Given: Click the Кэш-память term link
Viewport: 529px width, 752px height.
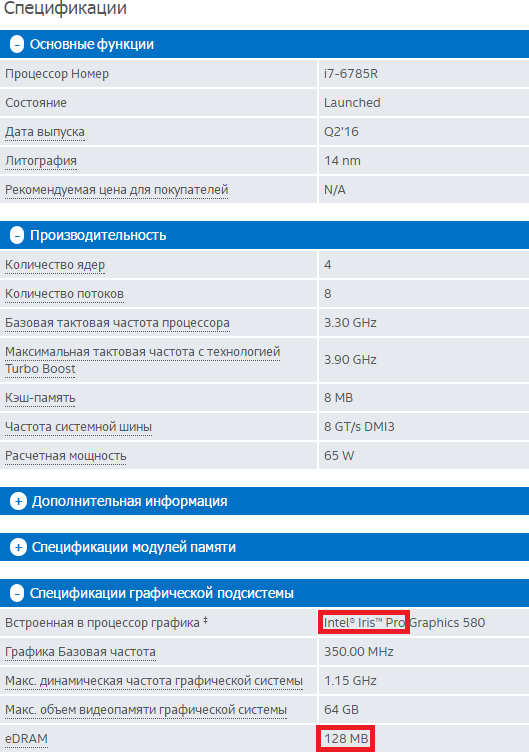Looking at the screenshot, I should tap(40, 398).
